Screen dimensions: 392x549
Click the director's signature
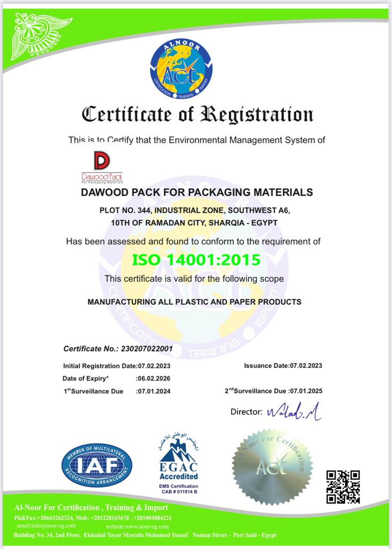(x=294, y=411)
